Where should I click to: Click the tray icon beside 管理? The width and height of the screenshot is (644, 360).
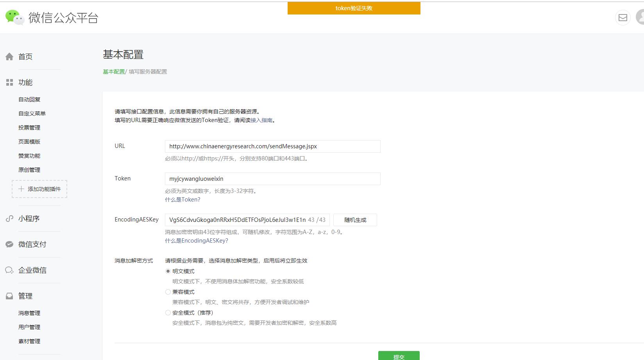click(x=9, y=296)
